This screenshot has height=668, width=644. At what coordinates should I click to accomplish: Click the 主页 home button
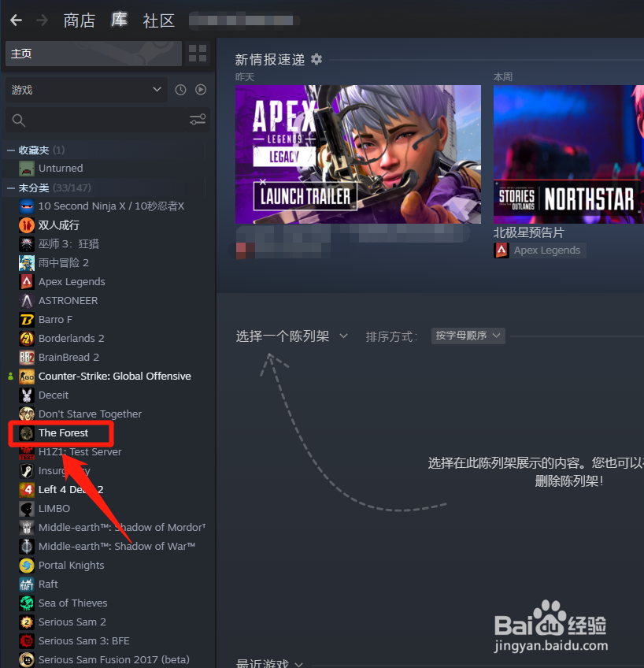(x=94, y=54)
